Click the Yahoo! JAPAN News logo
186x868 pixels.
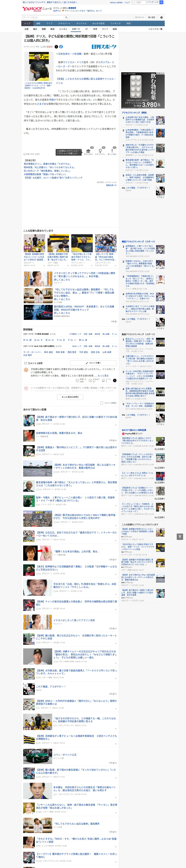(x=37, y=9)
